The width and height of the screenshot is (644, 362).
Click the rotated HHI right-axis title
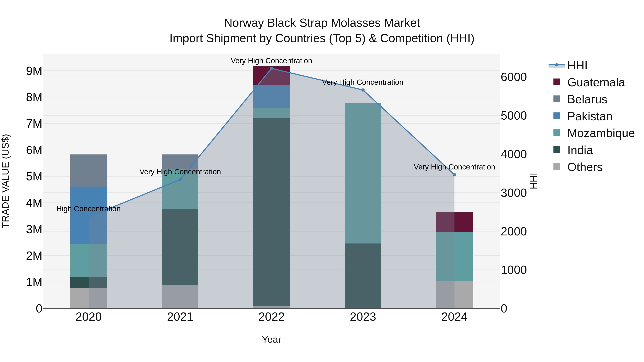point(533,181)
